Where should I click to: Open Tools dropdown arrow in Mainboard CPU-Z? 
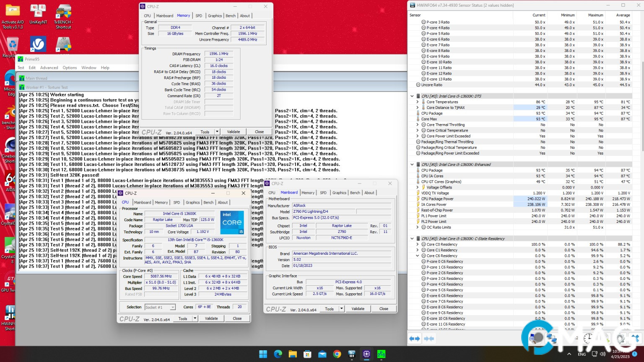(x=341, y=309)
